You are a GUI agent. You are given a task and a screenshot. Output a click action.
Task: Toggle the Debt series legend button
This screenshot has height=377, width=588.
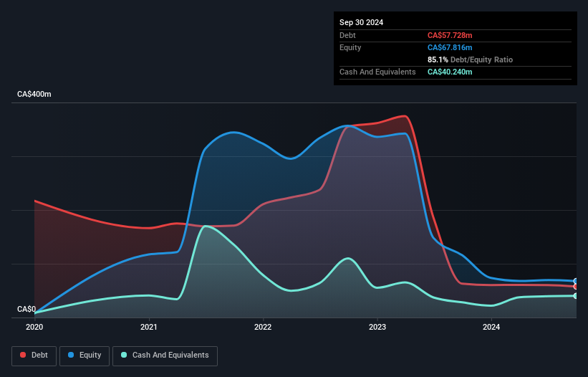click(34, 355)
